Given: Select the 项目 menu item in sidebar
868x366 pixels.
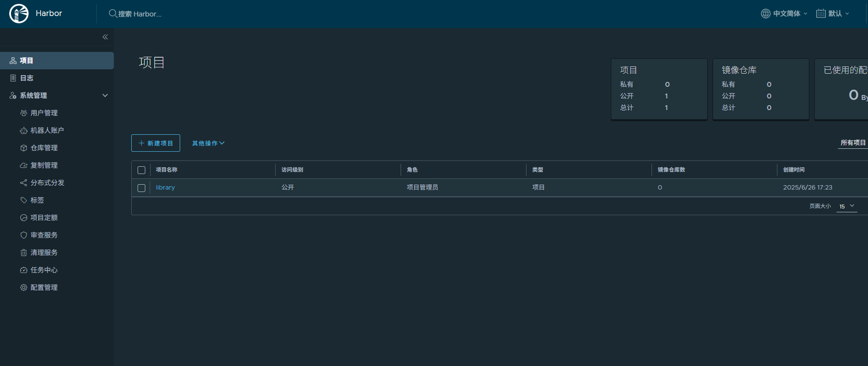Looking at the screenshot, I should (27, 61).
